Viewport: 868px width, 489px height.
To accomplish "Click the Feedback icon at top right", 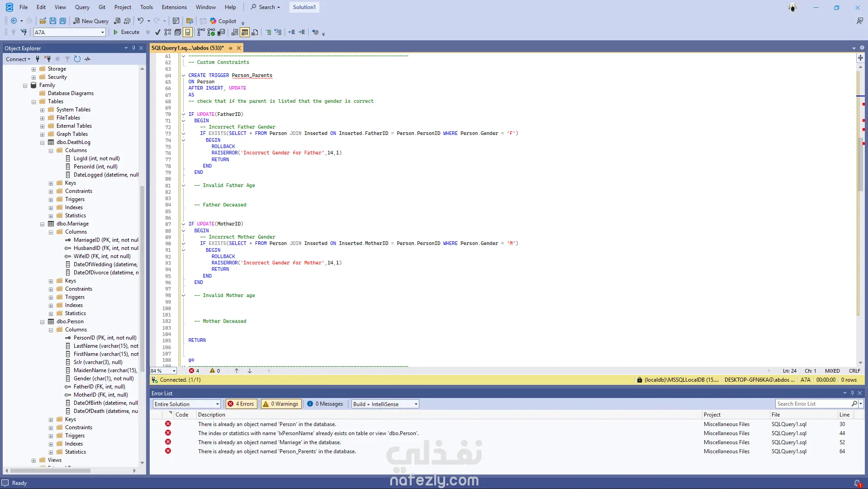I will click(859, 21).
